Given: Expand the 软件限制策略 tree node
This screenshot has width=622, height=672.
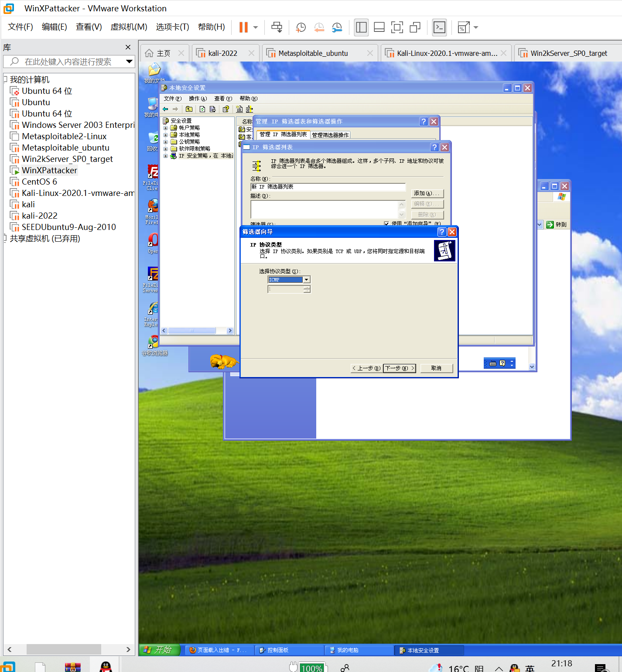Looking at the screenshot, I should pos(166,149).
